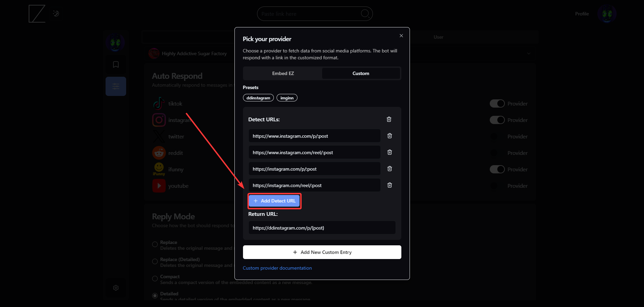Image resolution: width=644 pixels, height=307 pixels.
Task: Open the settings gear in sidebar
Action: click(116, 288)
